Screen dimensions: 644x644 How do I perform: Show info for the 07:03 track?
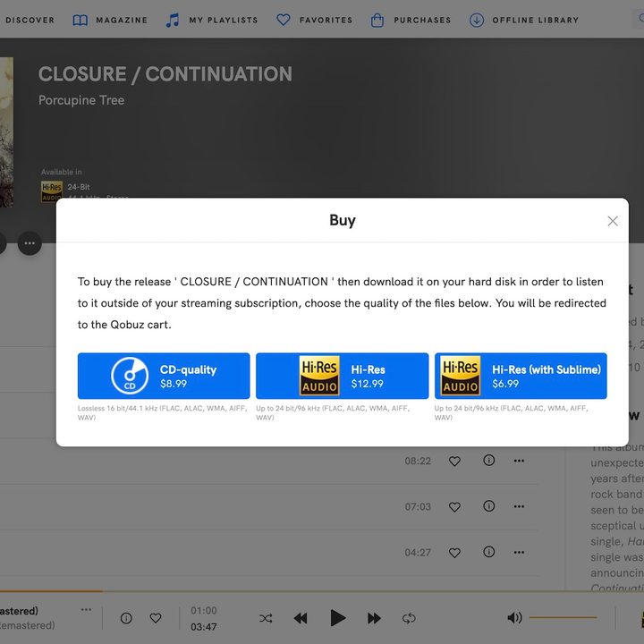point(488,506)
